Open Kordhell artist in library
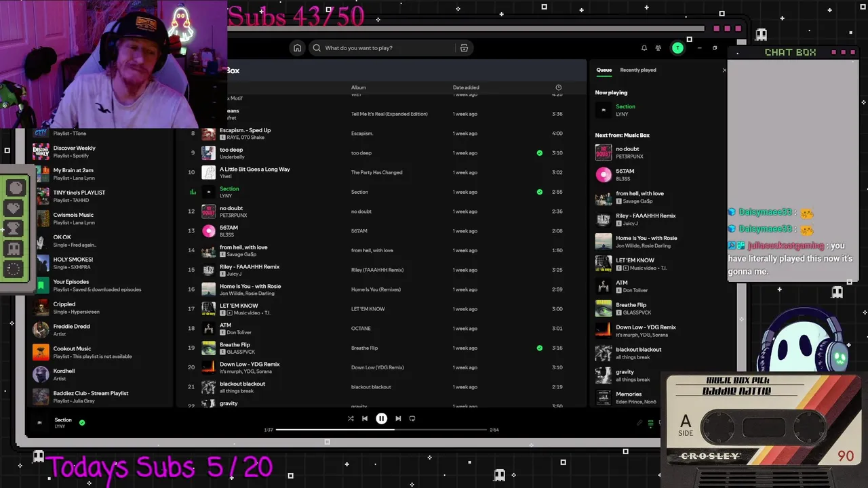The height and width of the screenshot is (488, 868). click(x=102, y=375)
